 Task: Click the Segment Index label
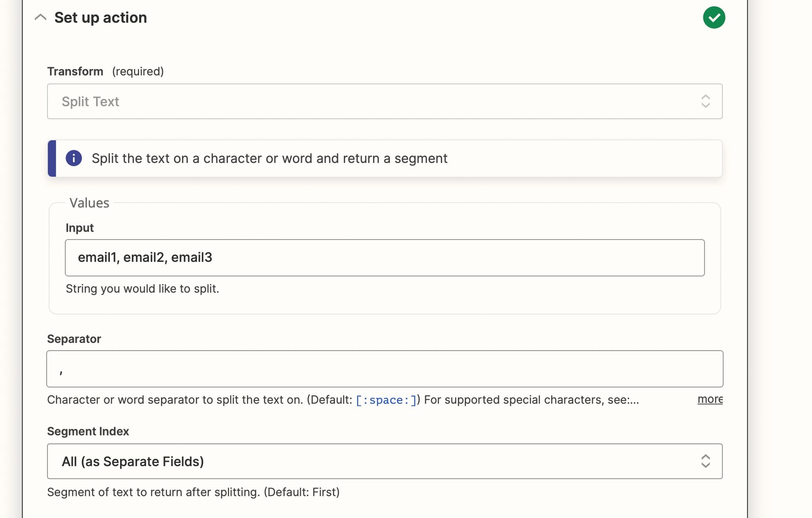[x=88, y=431]
